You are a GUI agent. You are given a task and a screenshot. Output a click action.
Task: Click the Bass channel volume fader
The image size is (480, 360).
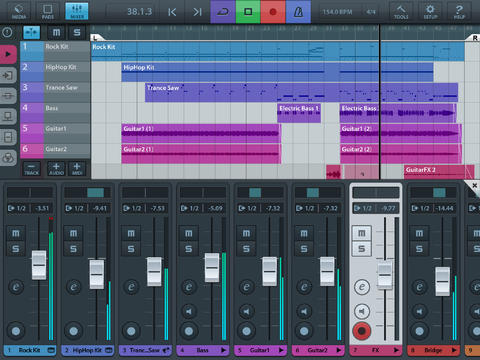(x=212, y=268)
